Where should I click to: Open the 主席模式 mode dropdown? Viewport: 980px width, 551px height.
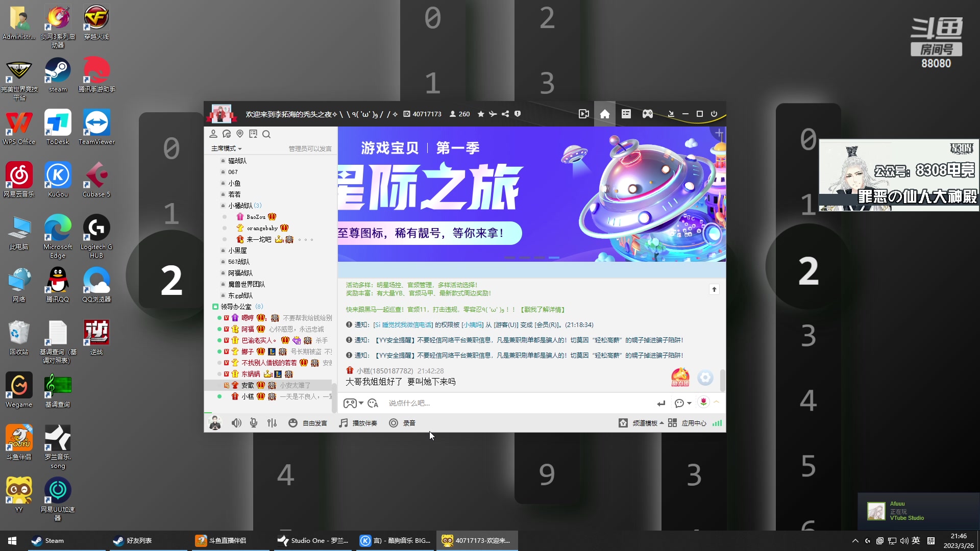227,148
